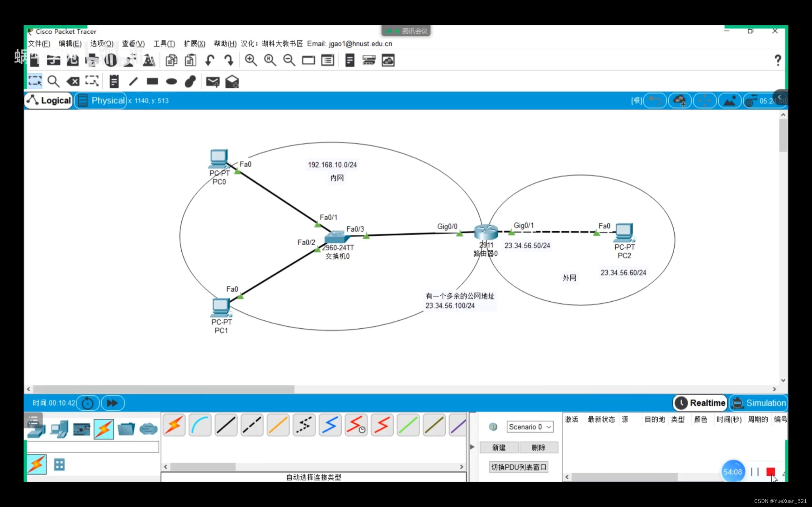The image size is (812, 507).
Task: Choose the copper straight-through cable
Action: [x=226, y=426]
